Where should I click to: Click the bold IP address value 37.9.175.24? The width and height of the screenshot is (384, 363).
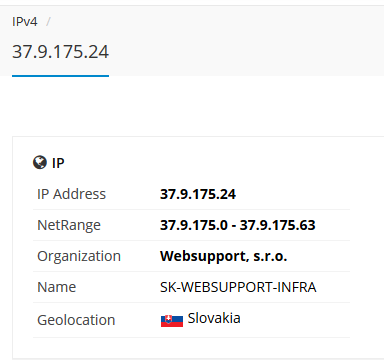[x=198, y=194]
